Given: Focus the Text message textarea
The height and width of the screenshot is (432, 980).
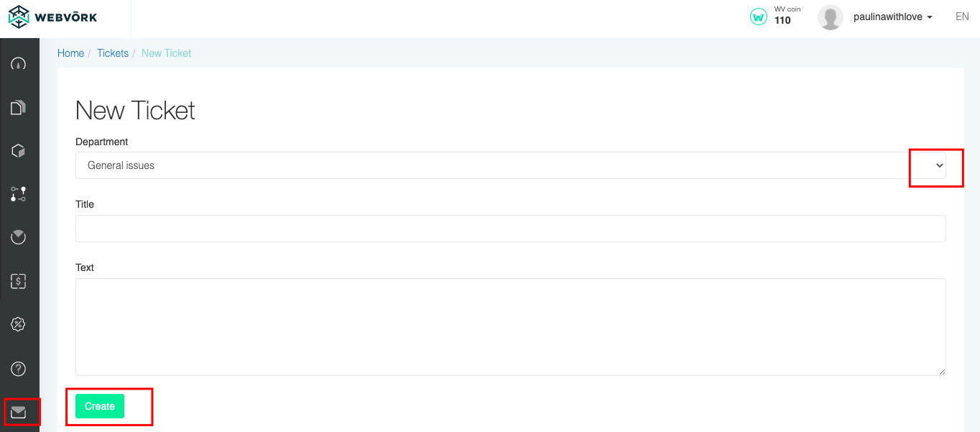Looking at the screenshot, I should [x=511, y=327].
